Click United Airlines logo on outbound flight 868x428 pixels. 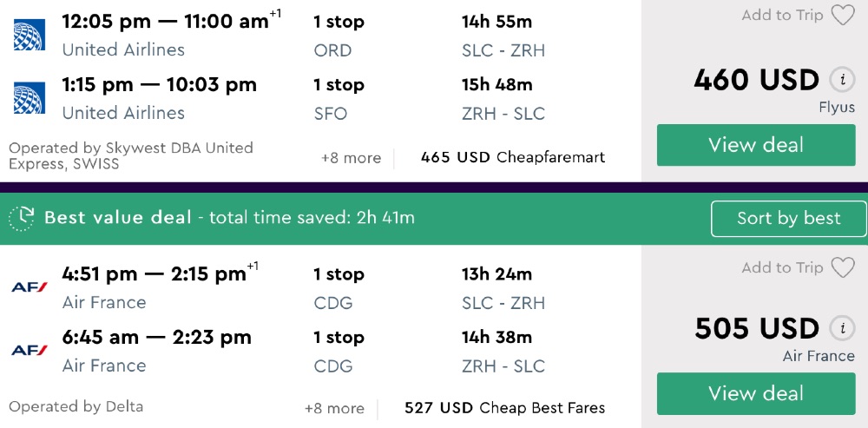tap(29, 35)
